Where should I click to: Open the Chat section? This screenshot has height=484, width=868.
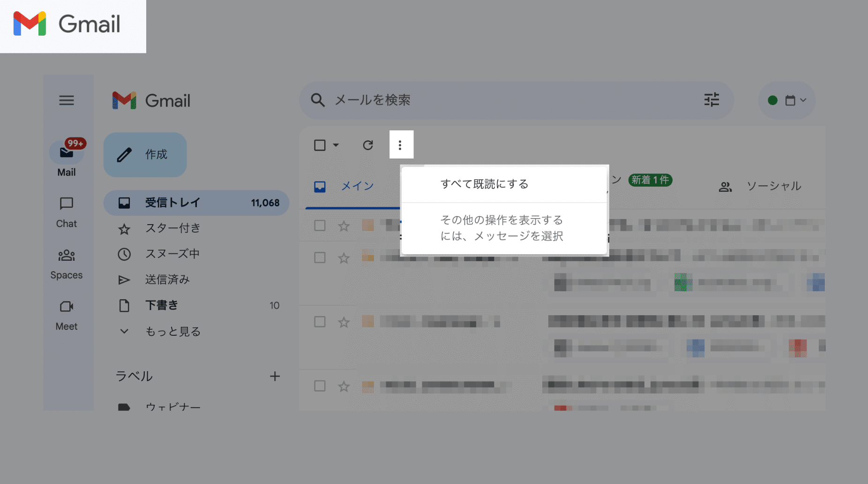tap(67, 212)
